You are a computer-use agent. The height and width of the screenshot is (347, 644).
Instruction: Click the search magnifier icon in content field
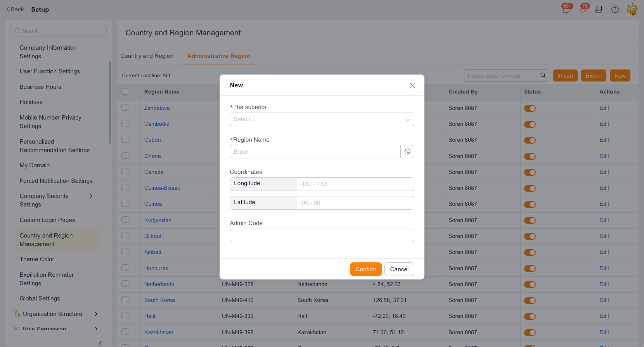(543, 75)
